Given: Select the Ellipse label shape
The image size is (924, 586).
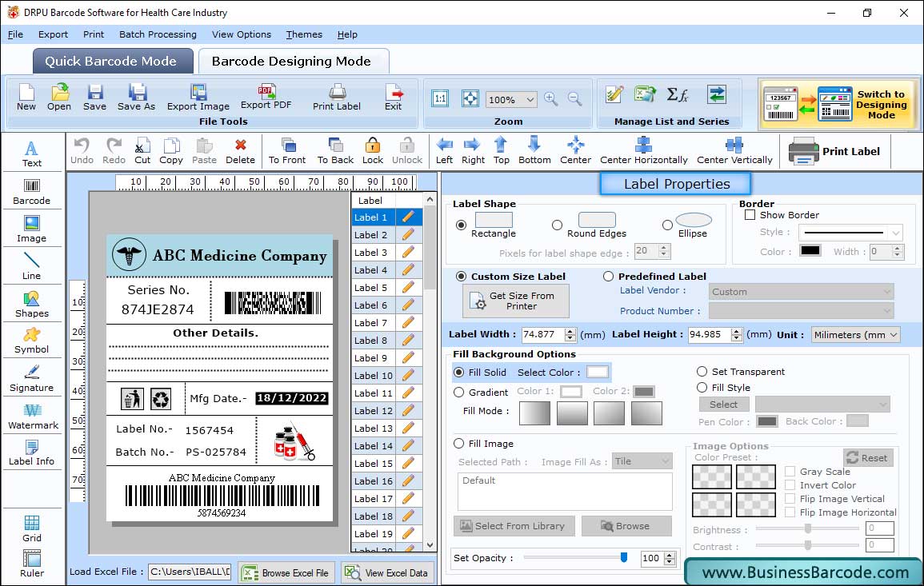Looking at the screenshot, I should click(667, 225).
